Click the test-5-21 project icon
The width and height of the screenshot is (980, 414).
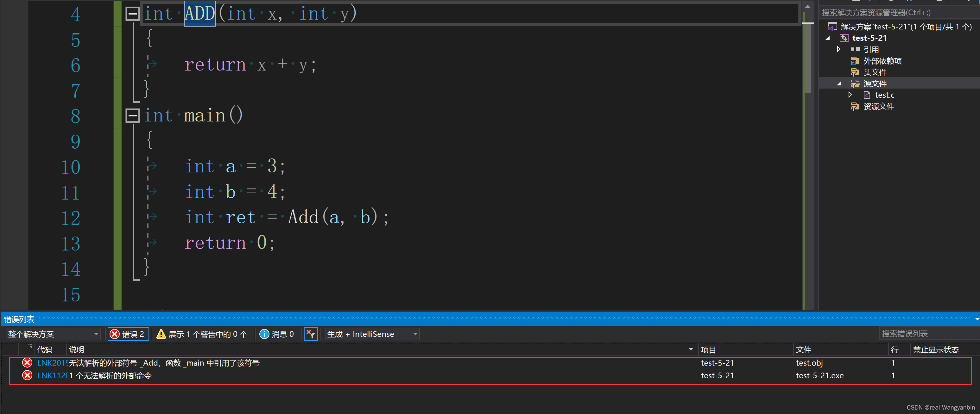point(844,38)
